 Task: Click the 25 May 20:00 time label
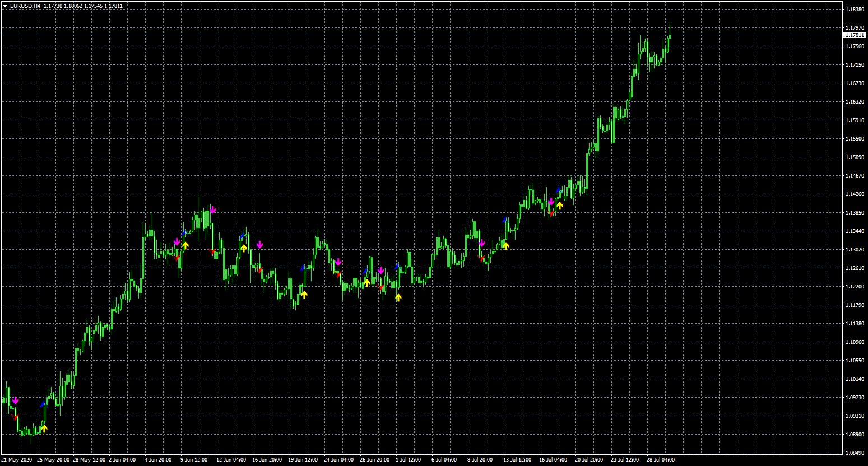tap(53, 460)
